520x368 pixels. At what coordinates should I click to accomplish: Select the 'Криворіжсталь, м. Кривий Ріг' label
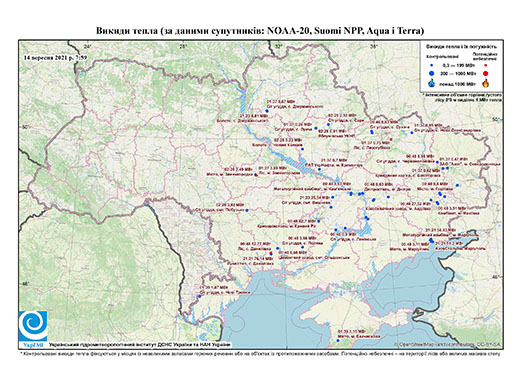287,226
